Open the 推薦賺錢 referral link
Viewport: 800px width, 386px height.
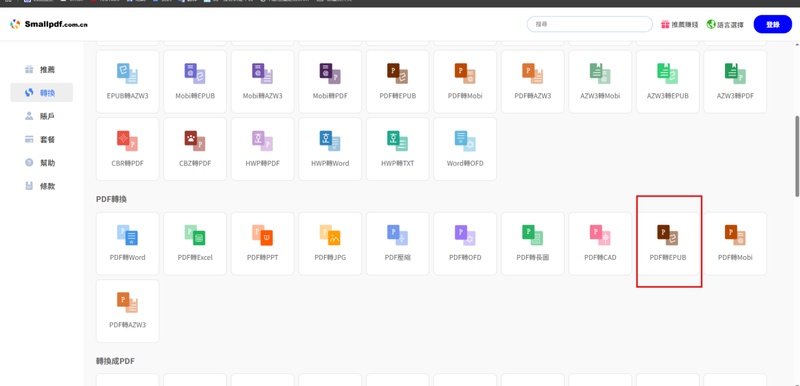[680, 24]
